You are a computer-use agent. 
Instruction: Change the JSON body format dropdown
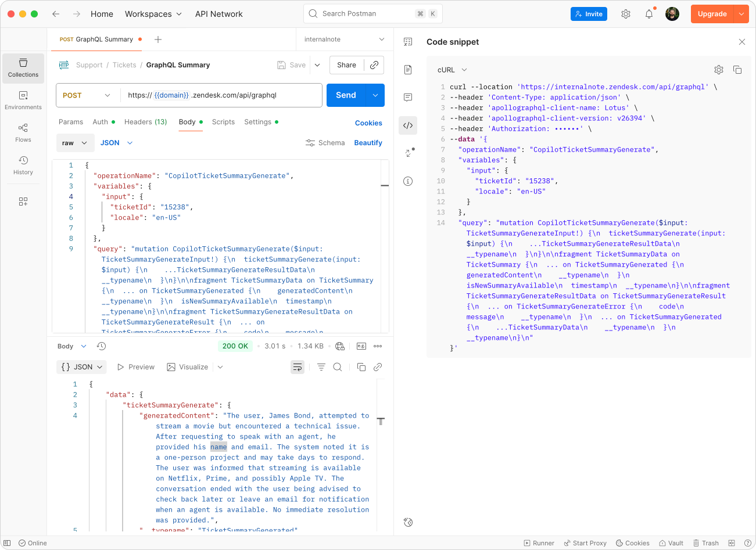pyautogui.click(x=116, y=143)
